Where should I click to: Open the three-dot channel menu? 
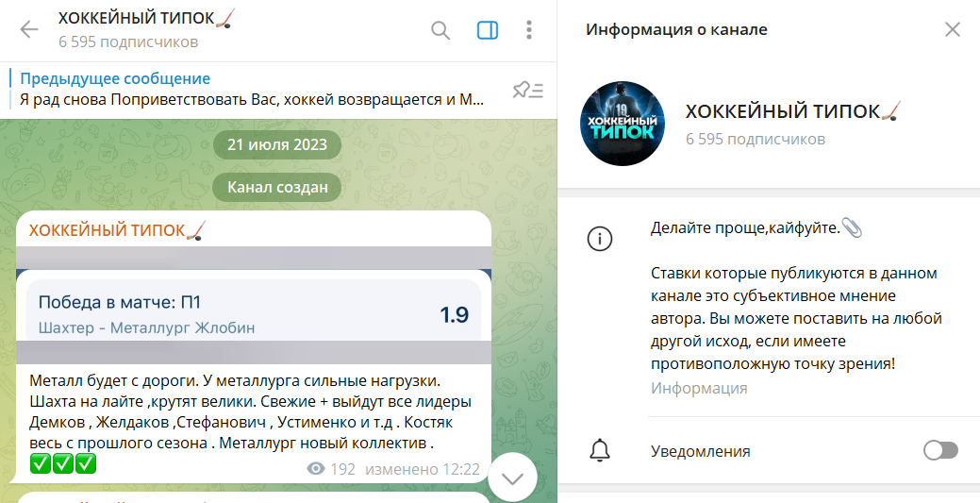[x=529, y=29]
